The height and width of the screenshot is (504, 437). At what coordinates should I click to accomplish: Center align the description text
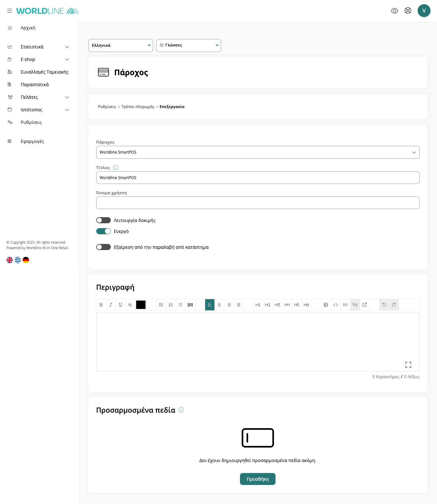tap(219, 305)
